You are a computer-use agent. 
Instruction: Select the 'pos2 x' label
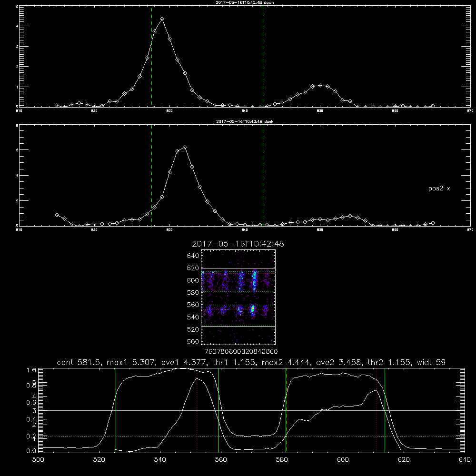(439, 188)
